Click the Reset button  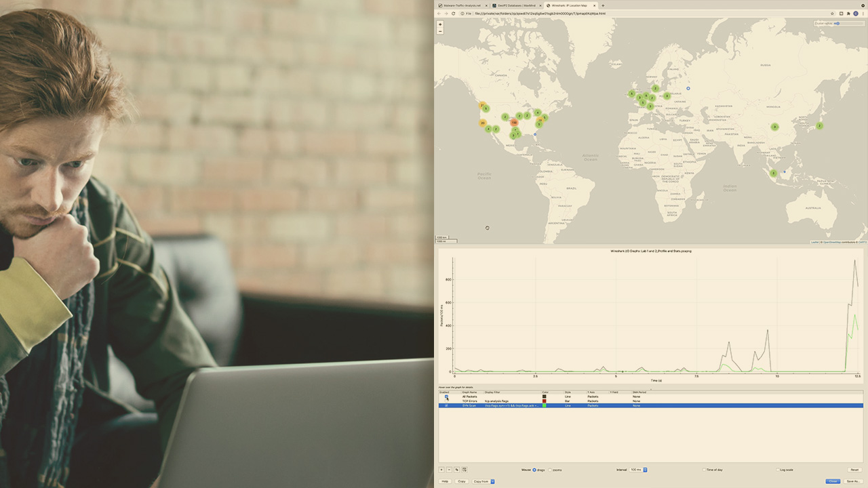(854, 470)
